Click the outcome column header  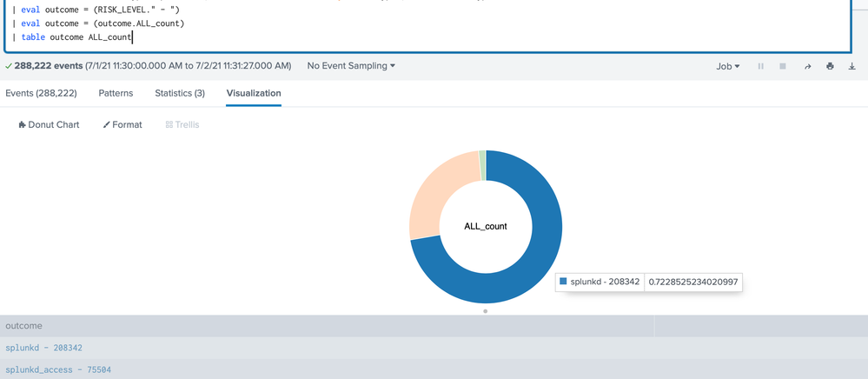(23, 326)
